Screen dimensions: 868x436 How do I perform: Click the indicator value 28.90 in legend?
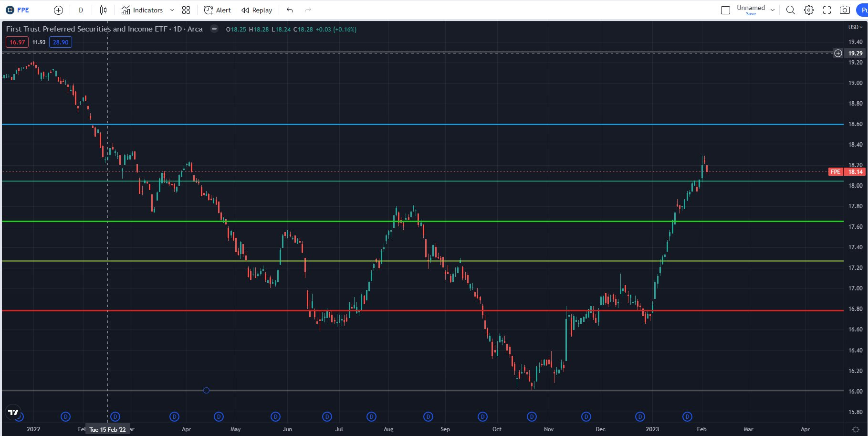pos(61,42)
